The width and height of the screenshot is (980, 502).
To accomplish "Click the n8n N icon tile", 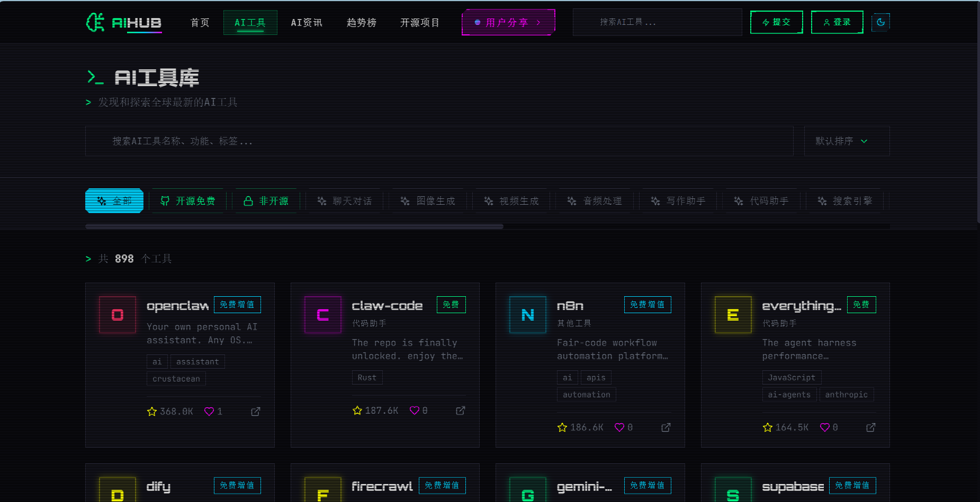I will pyautogui.click(x=528, y=315).
